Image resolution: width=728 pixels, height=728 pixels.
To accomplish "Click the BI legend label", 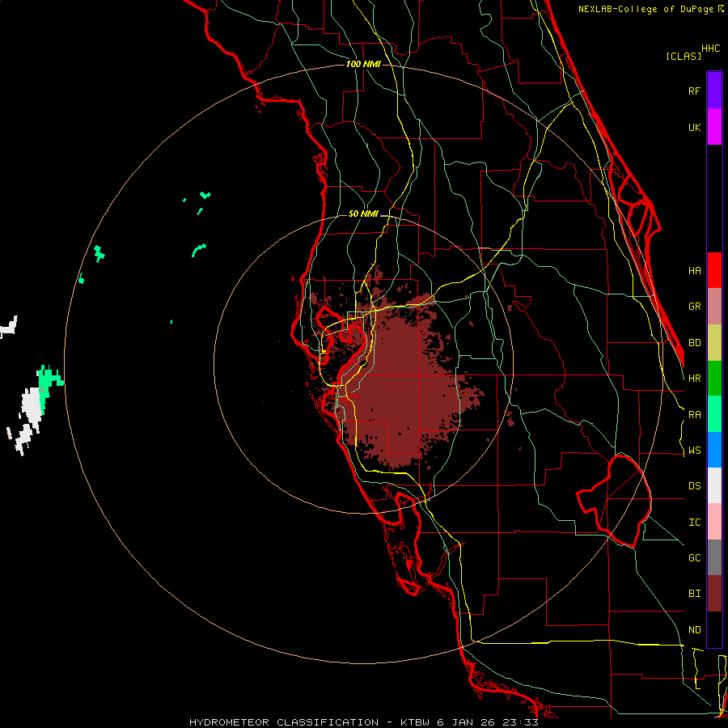I will coord(694,594).
